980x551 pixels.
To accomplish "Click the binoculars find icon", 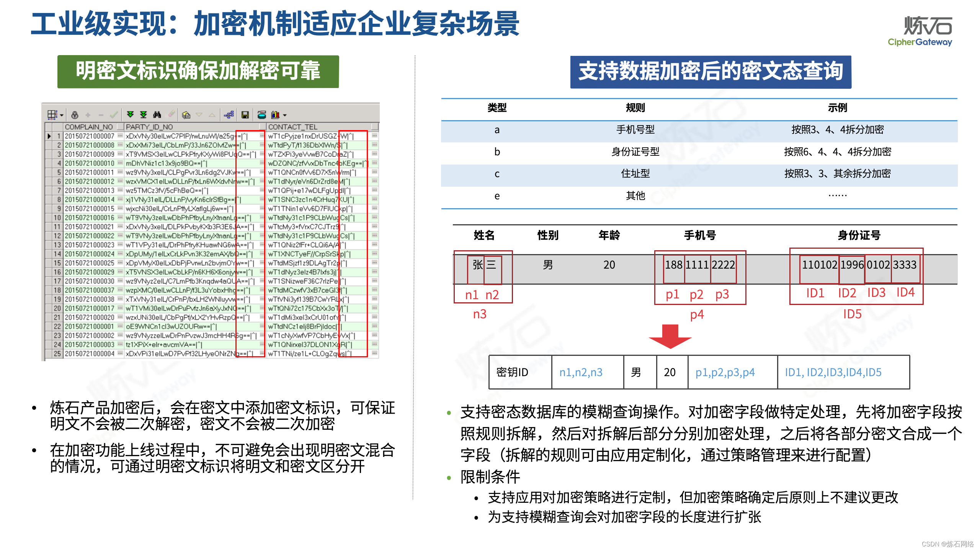I will coord(157,114).
